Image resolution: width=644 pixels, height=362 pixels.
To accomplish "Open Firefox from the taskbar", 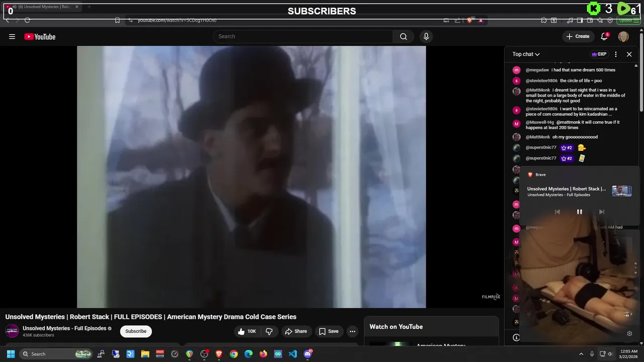I will point(263,354).
